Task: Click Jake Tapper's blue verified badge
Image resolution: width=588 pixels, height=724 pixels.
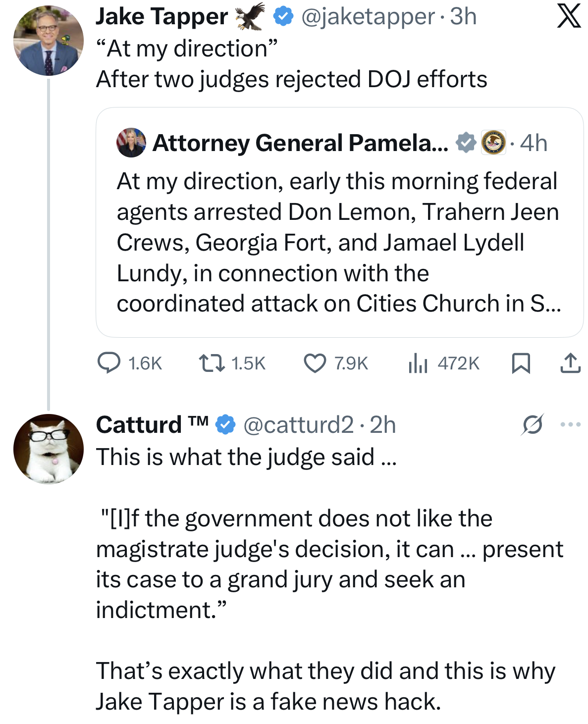Action: point(283,16)
